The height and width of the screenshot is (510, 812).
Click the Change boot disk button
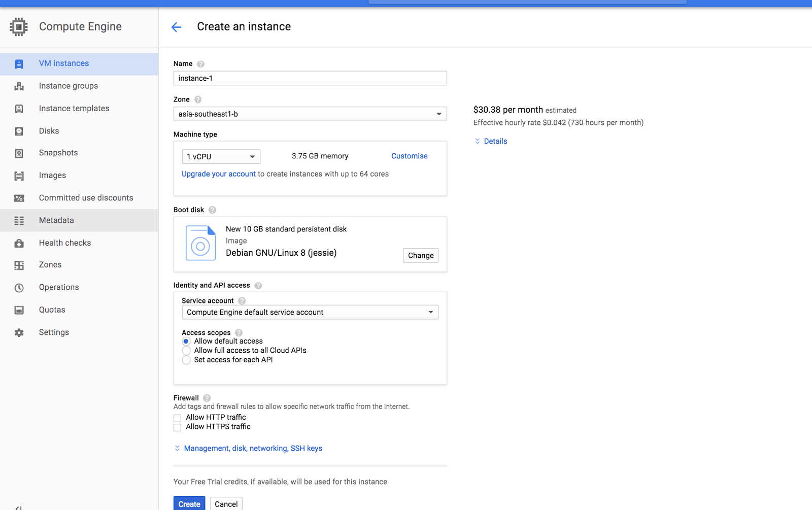(x=421, y=256)
